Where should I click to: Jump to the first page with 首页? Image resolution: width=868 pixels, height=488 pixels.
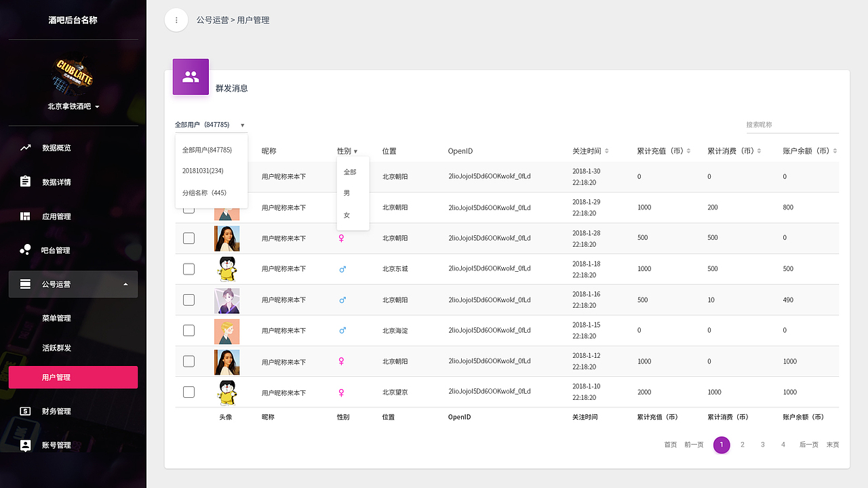click(x=671, y=445)
